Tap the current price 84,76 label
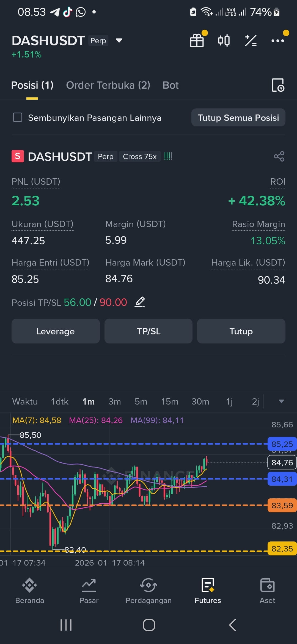Image resolution: width=297 pixels, height=644 pixels. click(x=282, y=462)
